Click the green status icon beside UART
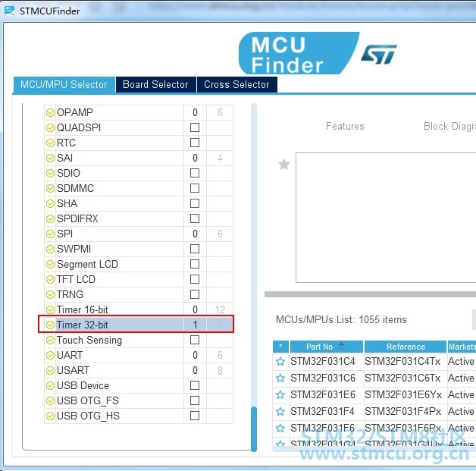Viewport: 476px width, 471px height. click(x=50, y=355)
